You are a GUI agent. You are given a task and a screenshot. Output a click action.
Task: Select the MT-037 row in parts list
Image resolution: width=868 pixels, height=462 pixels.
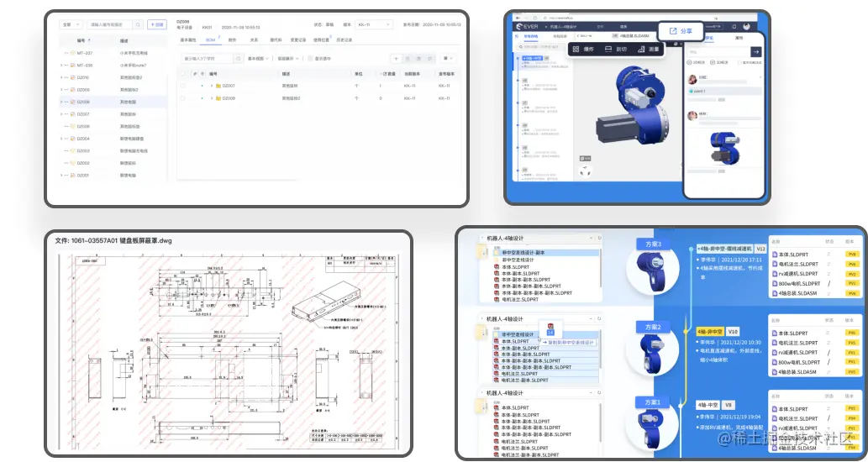coord(113,53)
